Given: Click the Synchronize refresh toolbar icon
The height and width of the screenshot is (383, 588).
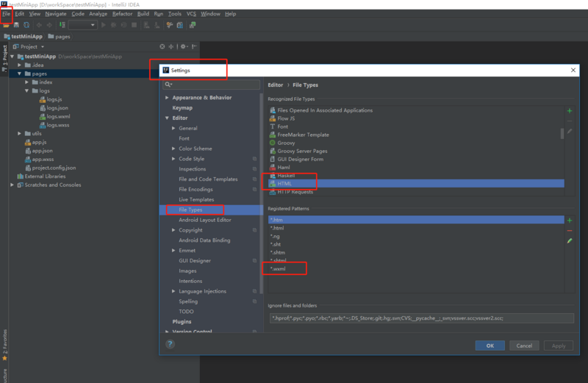Looking at the screenshot, I should (26, 25).
